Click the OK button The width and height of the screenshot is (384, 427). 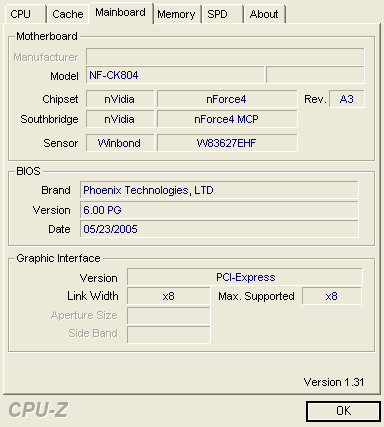pos(343,411)
